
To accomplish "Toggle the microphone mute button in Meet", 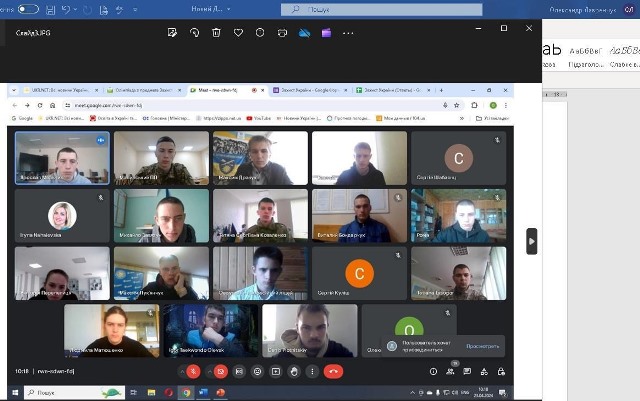I will pos(193,371).
